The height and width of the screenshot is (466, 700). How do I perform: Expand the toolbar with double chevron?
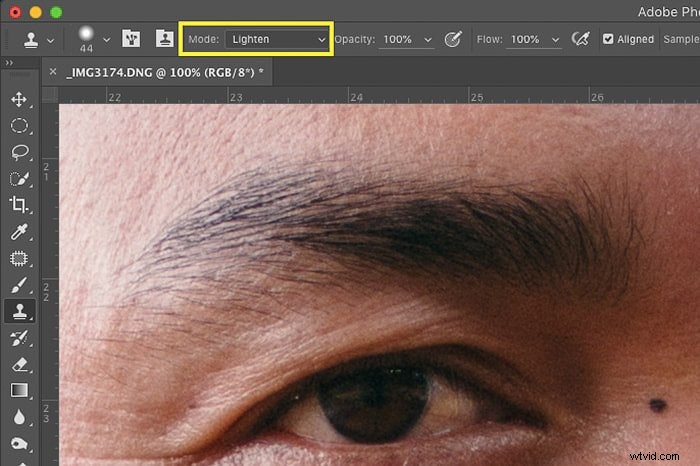coord(9,62)
